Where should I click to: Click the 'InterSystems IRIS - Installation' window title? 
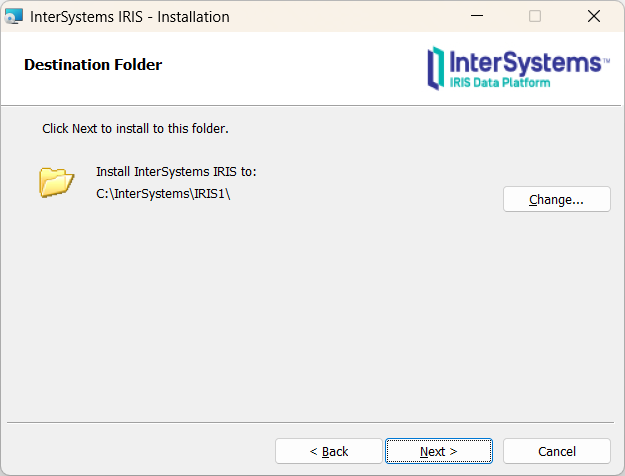tap(130, 16)
